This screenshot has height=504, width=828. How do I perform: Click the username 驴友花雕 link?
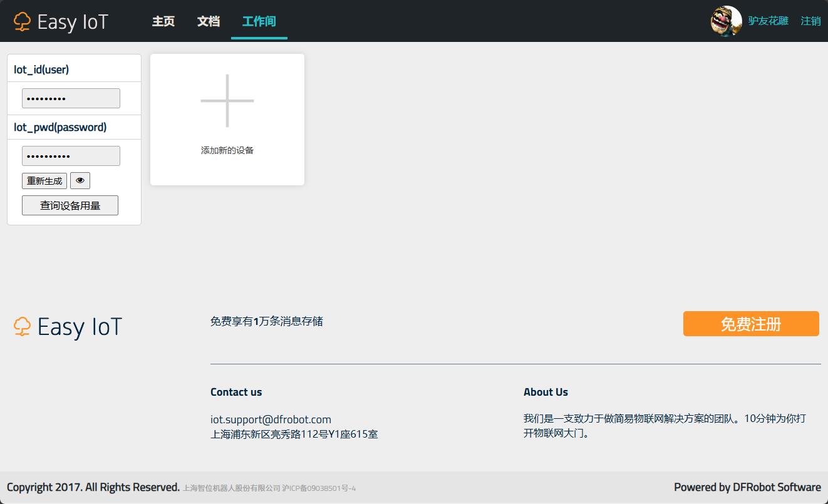click(x=768, y=21)
